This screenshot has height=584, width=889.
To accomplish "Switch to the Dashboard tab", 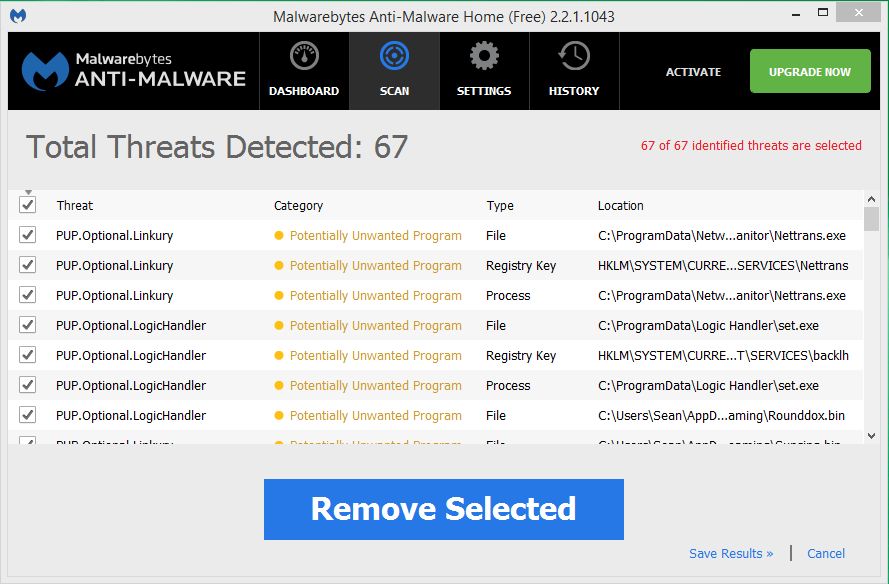I will point(304,71).
